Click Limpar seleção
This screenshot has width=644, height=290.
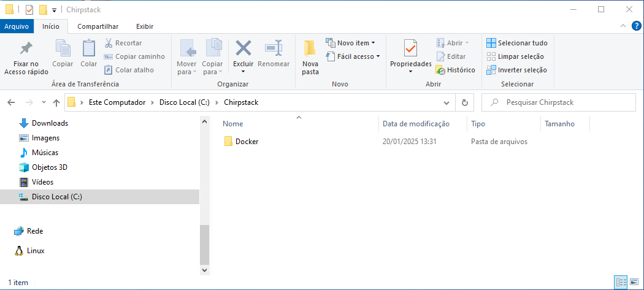[x=515, y=56]
